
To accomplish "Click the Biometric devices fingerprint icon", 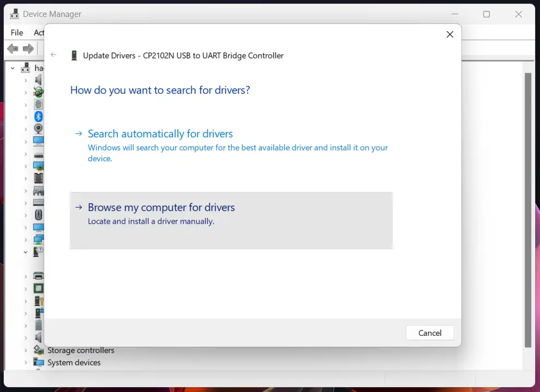I will tap(38, 104).
